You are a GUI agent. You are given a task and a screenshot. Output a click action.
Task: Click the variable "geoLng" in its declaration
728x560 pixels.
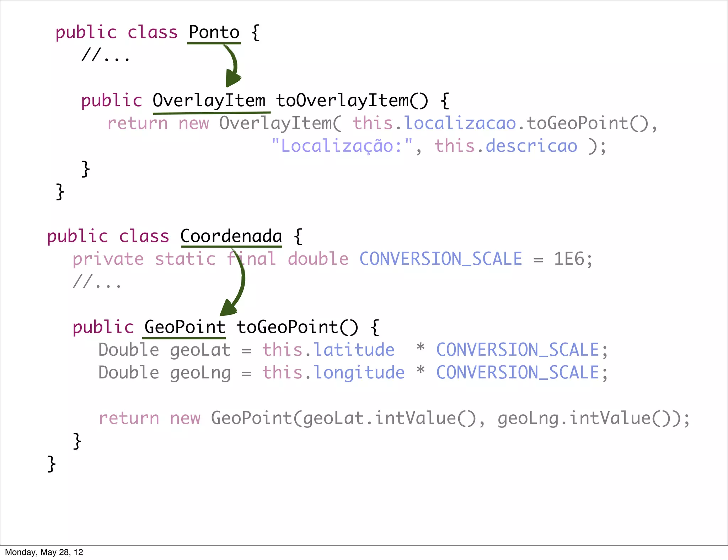[200, 373]
